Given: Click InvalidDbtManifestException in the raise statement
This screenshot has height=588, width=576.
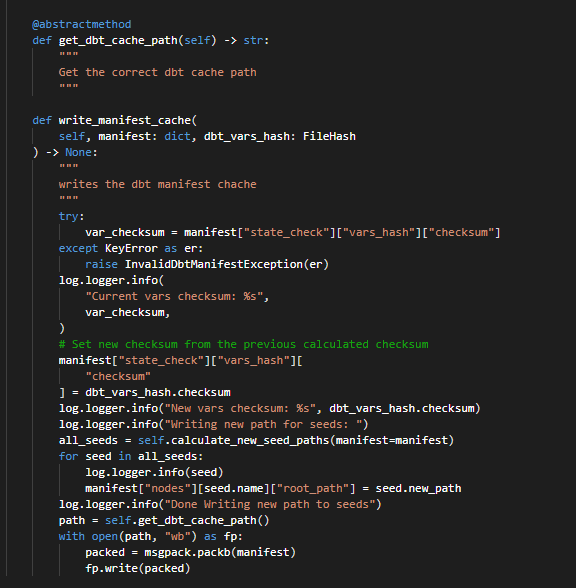Looking at the screenshot, I should (x=214, y=264).
